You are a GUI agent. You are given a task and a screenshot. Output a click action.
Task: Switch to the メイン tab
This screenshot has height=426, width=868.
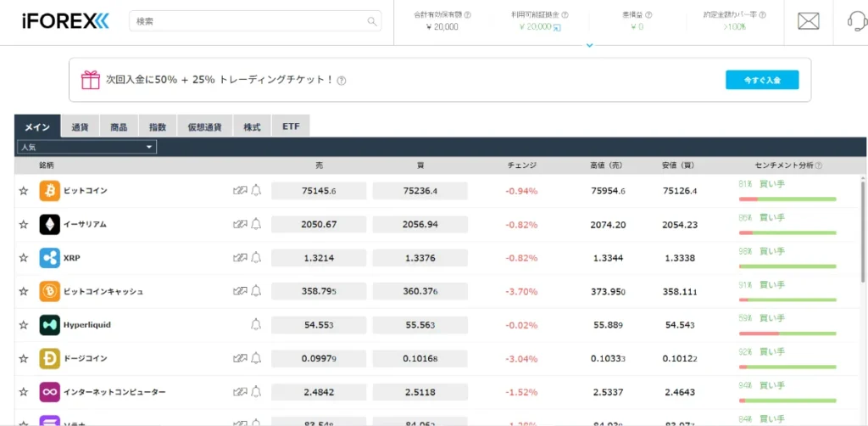tap(37, 126)
